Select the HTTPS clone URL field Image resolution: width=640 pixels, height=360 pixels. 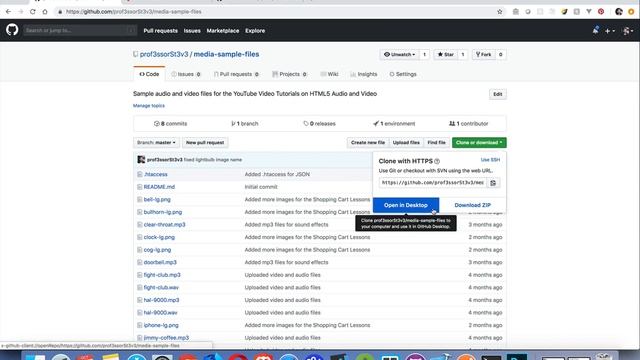(433, 183)
